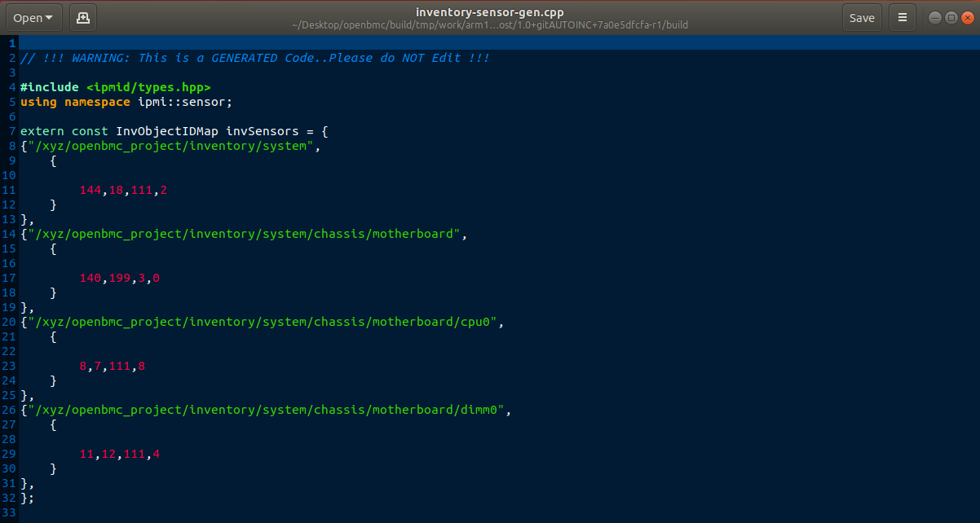Click the motherboard inventory path string

tap(245, 234)
